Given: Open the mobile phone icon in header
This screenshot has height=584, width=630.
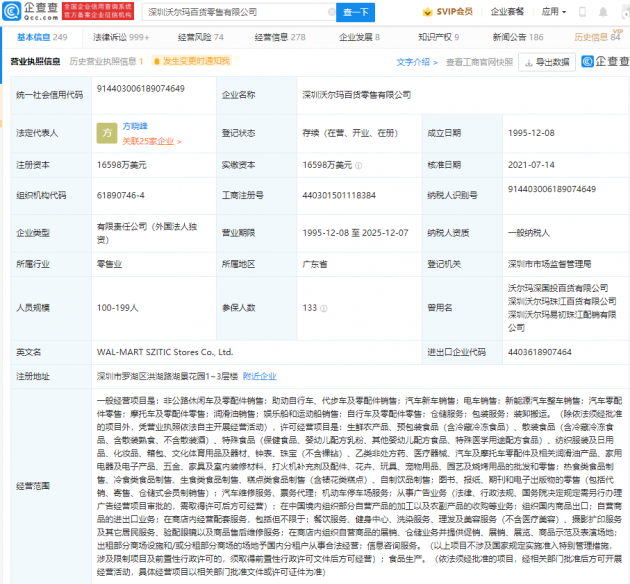Looking at the screenshot, I should (x=582, y=12).
